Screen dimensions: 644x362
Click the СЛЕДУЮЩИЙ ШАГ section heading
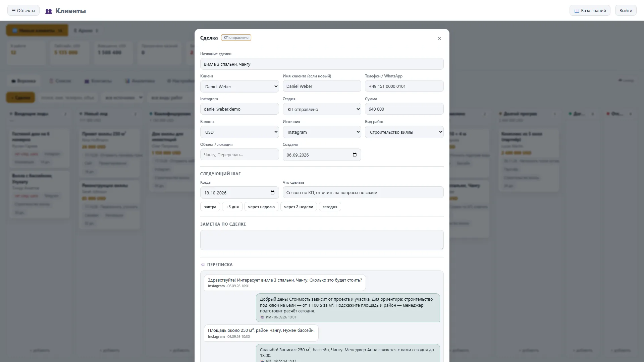click(x=220, y=174)
